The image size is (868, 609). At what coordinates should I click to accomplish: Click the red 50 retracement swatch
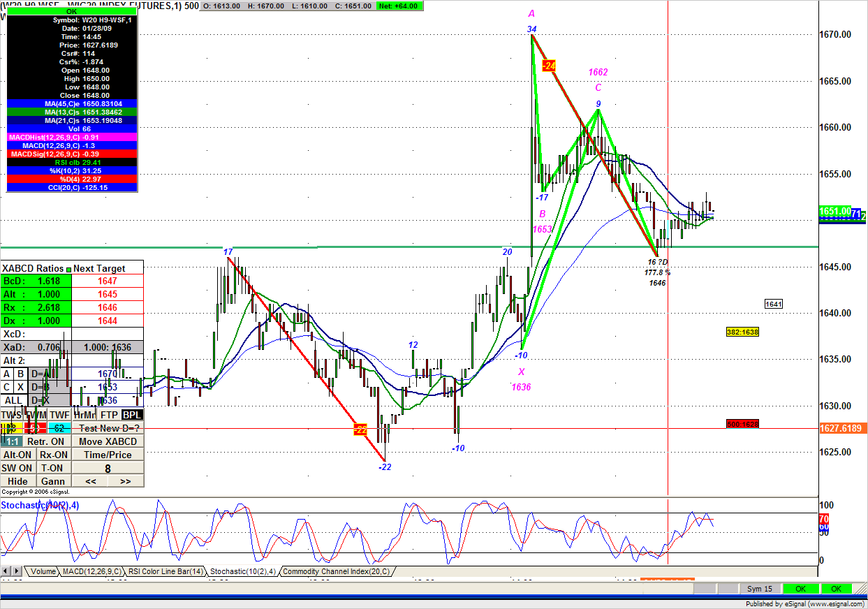point(35,428)
